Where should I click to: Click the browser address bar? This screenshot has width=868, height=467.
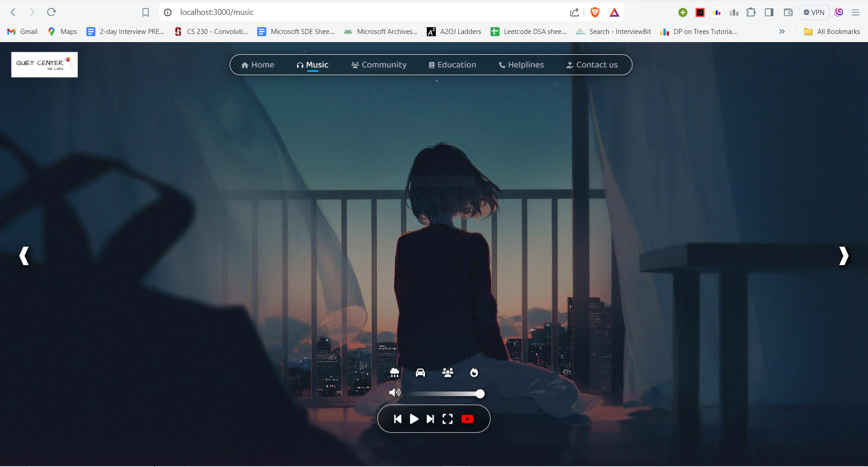[362, 12]
